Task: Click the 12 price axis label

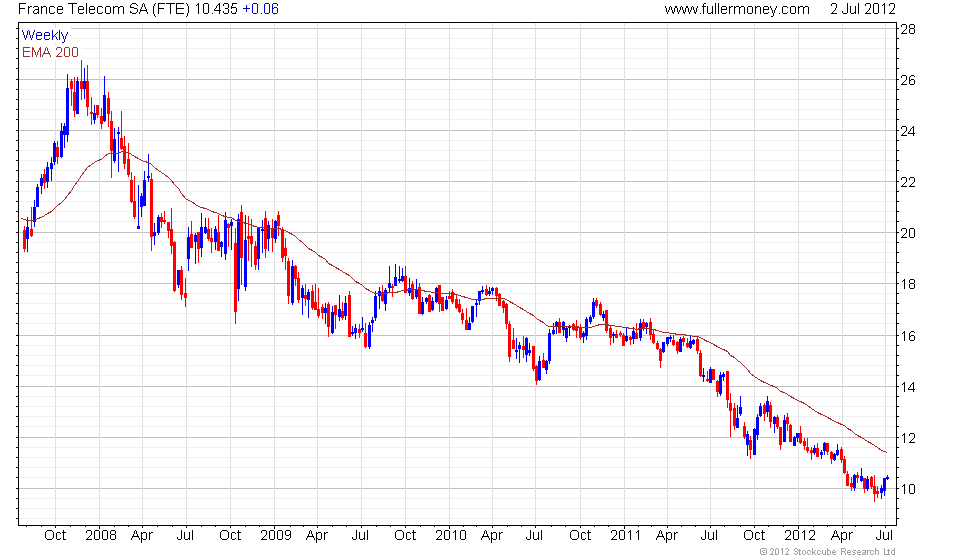Action: [x=908, y=438]
